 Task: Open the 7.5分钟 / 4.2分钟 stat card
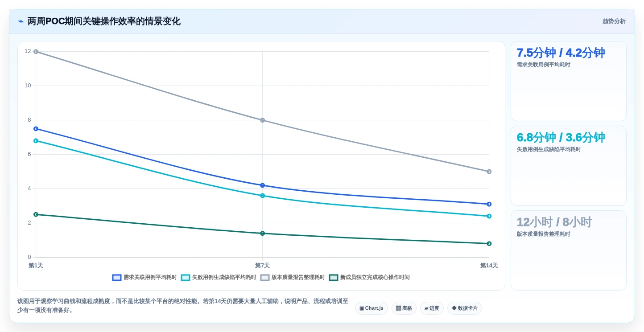(x=569, y=81)
